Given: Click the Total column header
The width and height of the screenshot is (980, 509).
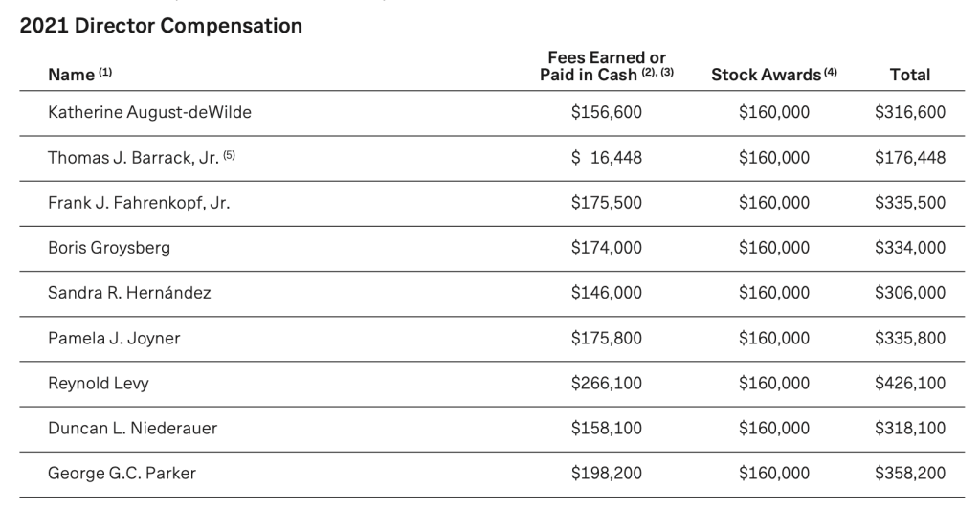Looking at the screenshot, I should click(x=909, y=75).
